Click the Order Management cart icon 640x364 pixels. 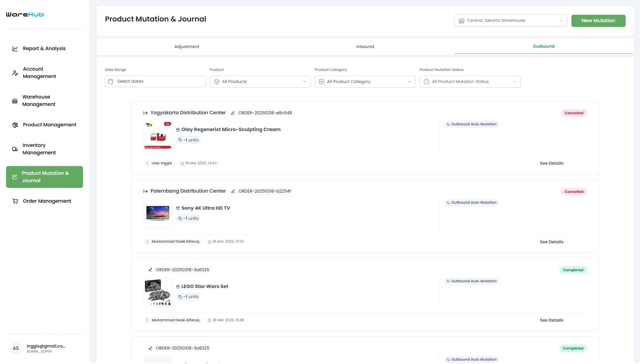[15, 201]
